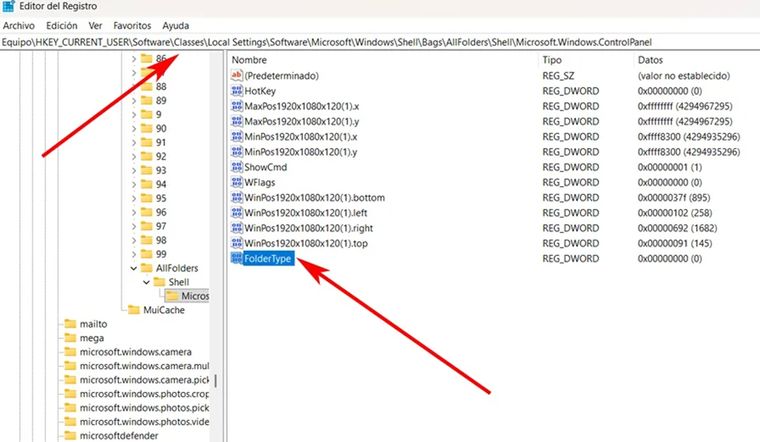
Task: Click the WFlags DWORD icon
Action: [237, 183]
